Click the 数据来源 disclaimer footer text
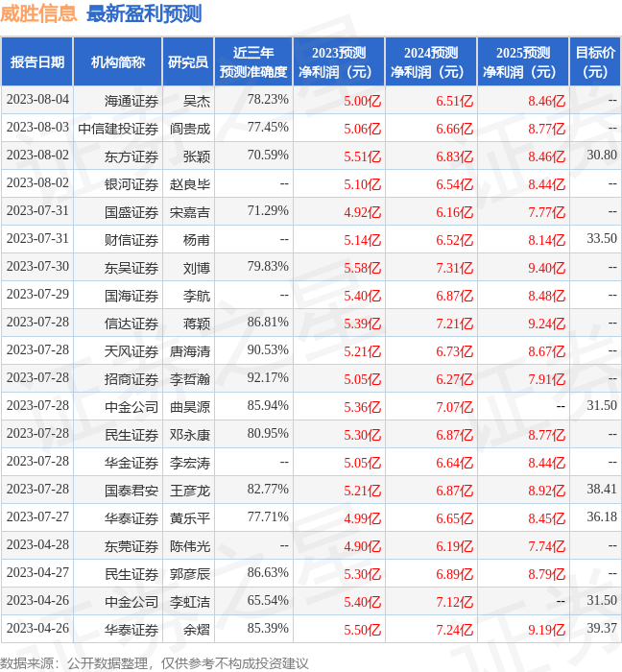Screen dimensions: 622x672 pos(155,664)
